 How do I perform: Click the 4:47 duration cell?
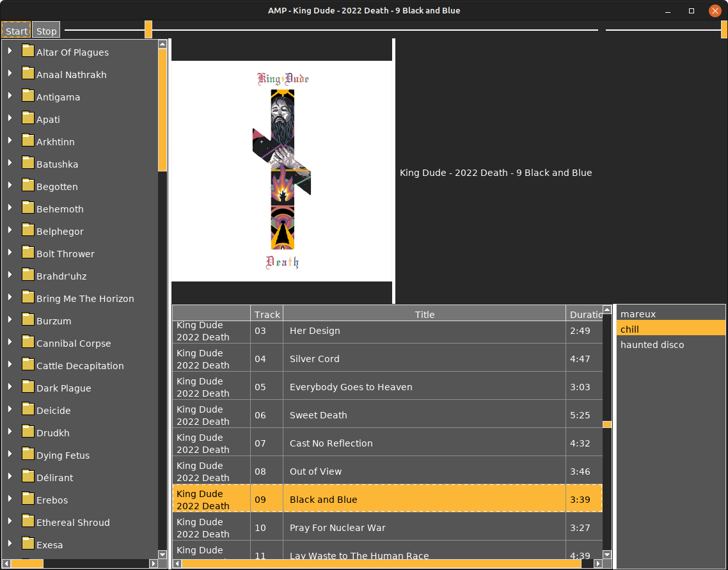pos(584,359)
